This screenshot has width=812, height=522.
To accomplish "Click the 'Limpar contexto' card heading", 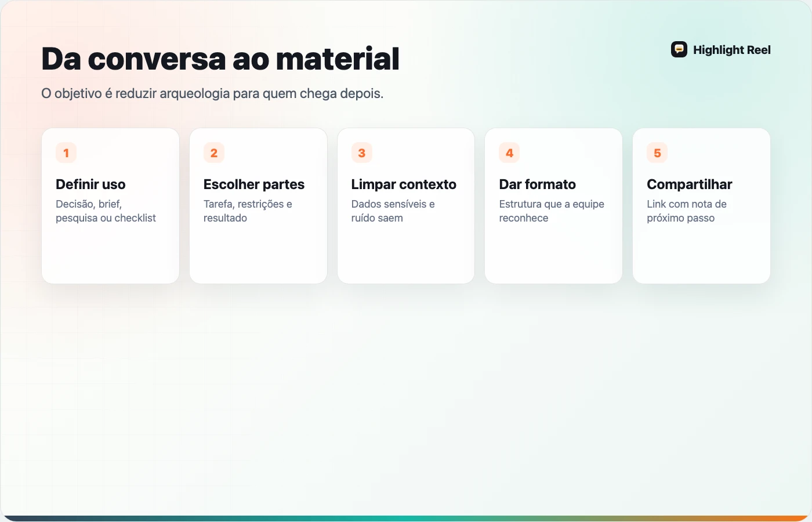I will [404, 184].
